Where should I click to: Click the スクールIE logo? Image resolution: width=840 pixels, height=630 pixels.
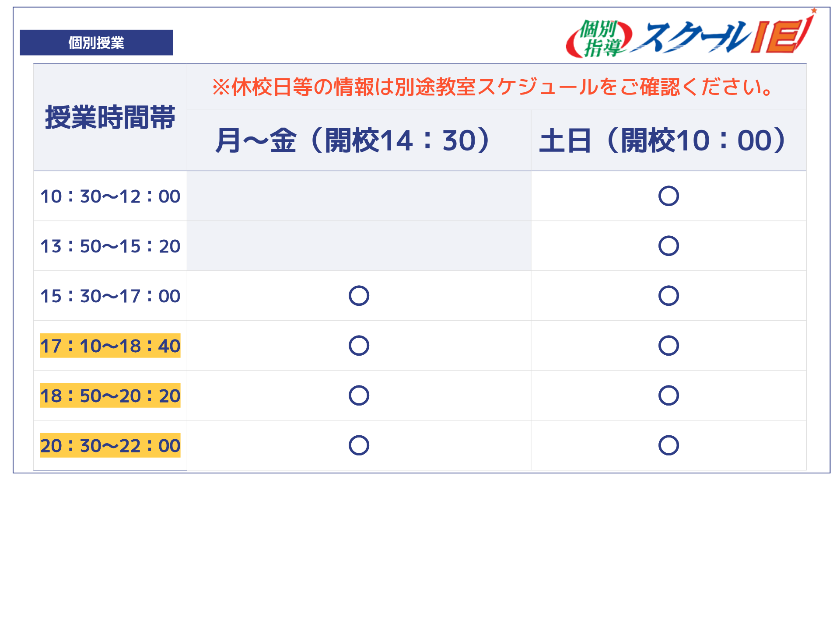[691, 34]
